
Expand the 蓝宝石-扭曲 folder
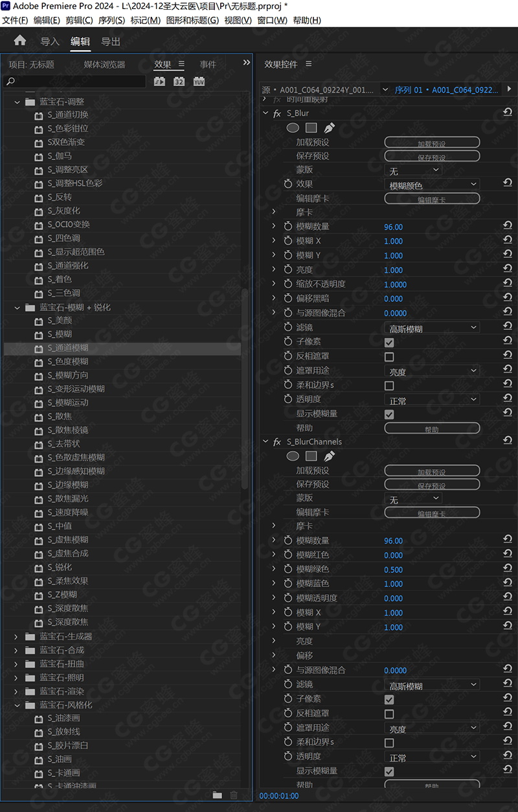coord(17,664)
